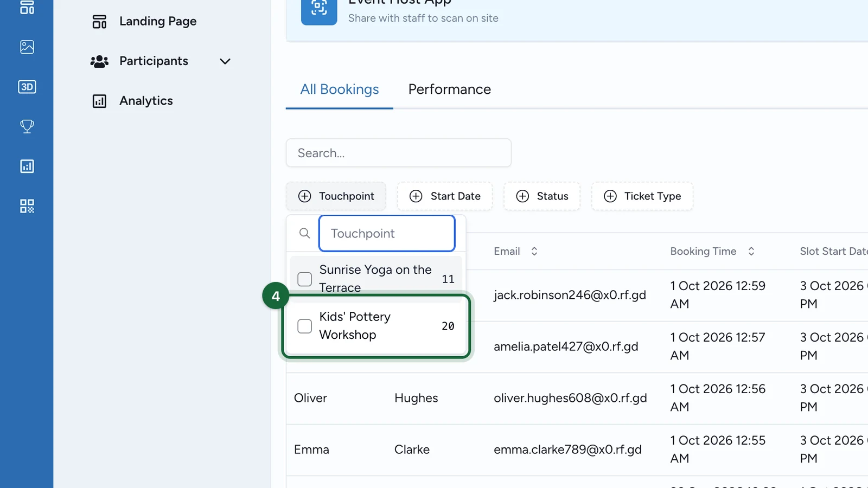This screenshot has height=488, width=868.
Task: Click the last name Hughes cell
Action: click(x=416, y=398)
